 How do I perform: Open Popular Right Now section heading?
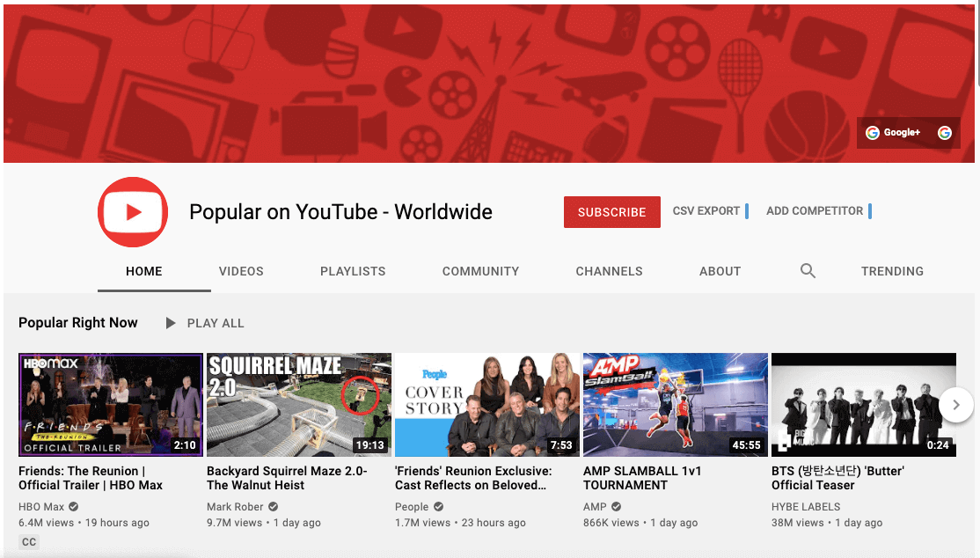(78, 322)
